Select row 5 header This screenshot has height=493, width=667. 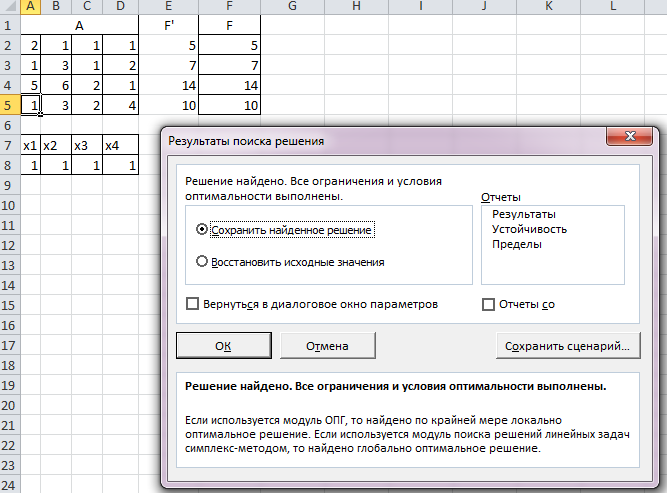10,105
